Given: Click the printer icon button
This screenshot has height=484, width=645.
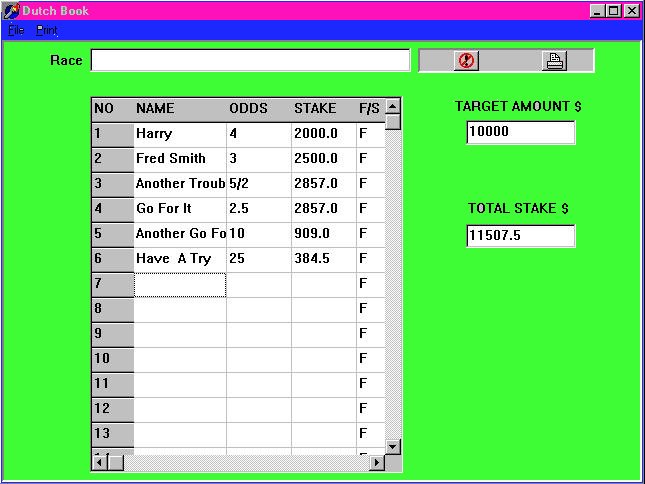Looking at the screenshot, I should click(554, 61).
